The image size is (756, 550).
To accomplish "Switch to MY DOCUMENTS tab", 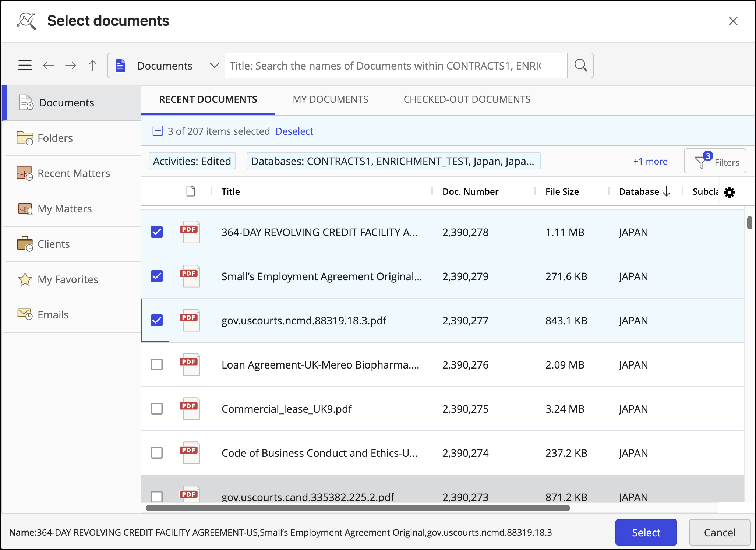I will point(330,99).
